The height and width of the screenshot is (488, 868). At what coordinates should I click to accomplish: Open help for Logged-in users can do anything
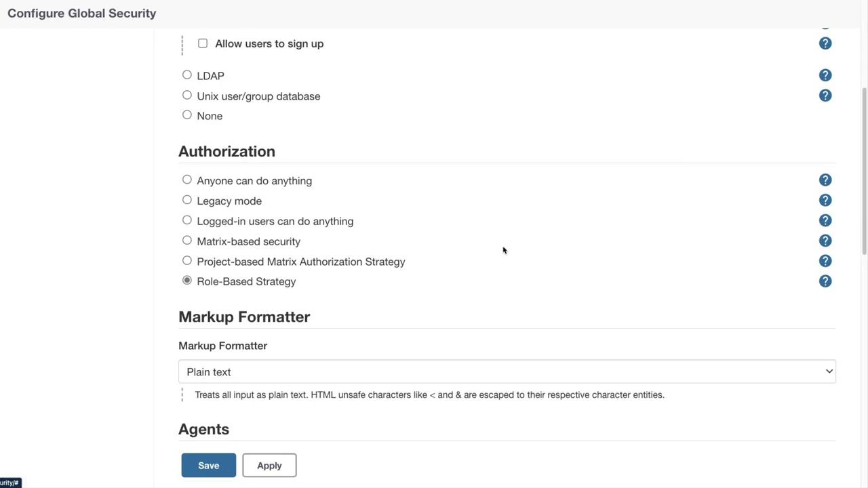[825, 221]
